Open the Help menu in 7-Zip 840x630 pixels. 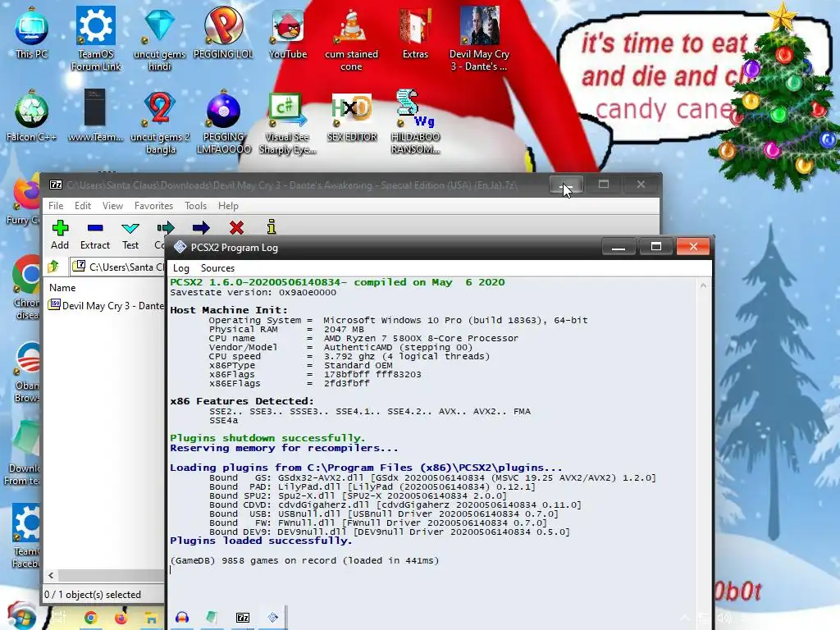(x=228, y=206)
